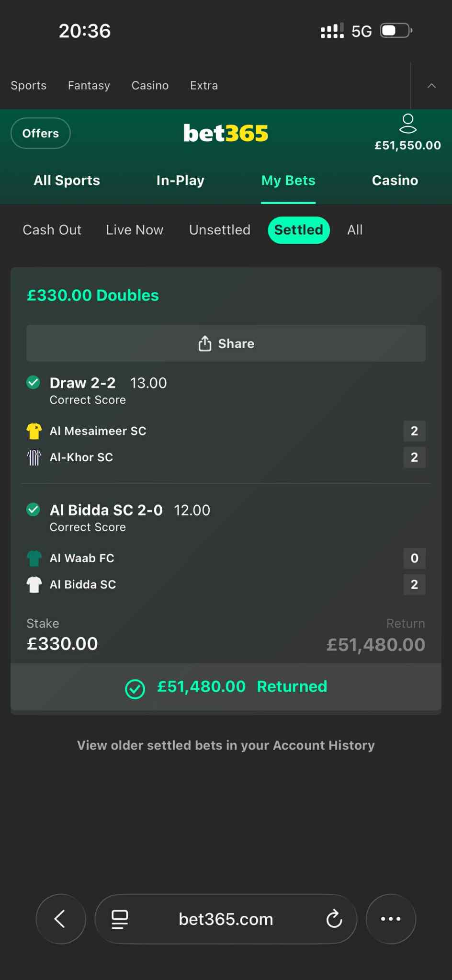Open the In-Play tab
452x980 pixels.
(x=180, y=181)
